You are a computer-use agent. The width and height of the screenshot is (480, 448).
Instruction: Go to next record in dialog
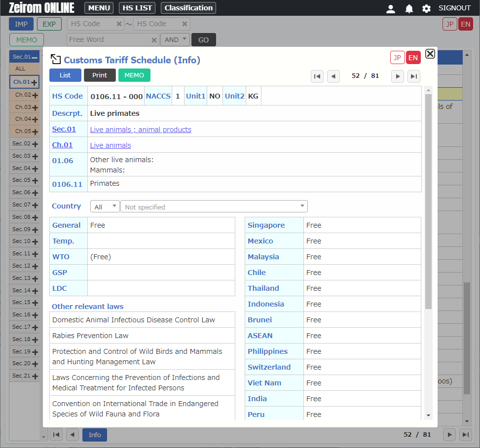click(x=398, y=76)
